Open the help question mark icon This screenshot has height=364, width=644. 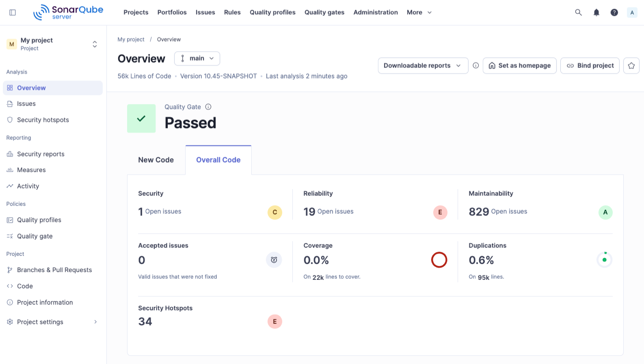pyautogui.click(x=614, y=12)
